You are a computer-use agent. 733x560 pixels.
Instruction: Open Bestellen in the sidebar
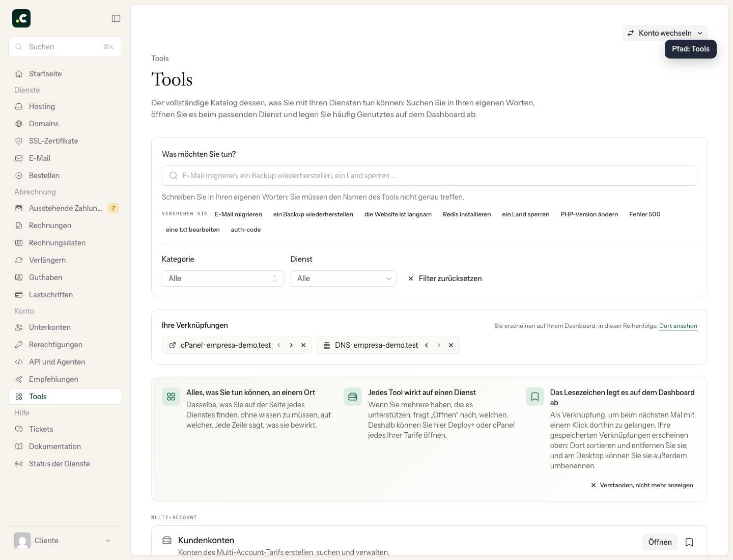click(x=65, y=176)
